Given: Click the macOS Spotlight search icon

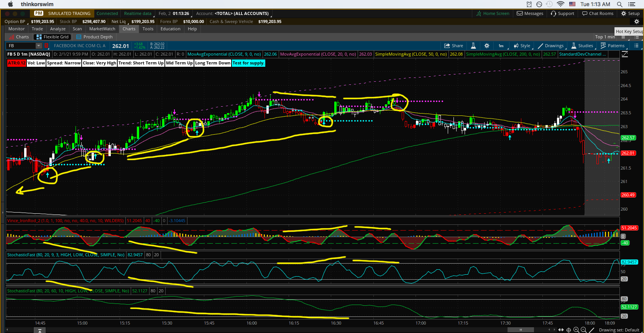Looking at the screenshot, I should click(619, 4).
